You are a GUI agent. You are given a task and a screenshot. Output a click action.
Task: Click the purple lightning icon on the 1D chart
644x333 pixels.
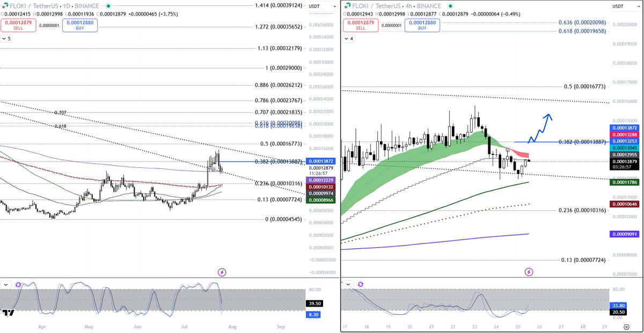tap(222, 272)
